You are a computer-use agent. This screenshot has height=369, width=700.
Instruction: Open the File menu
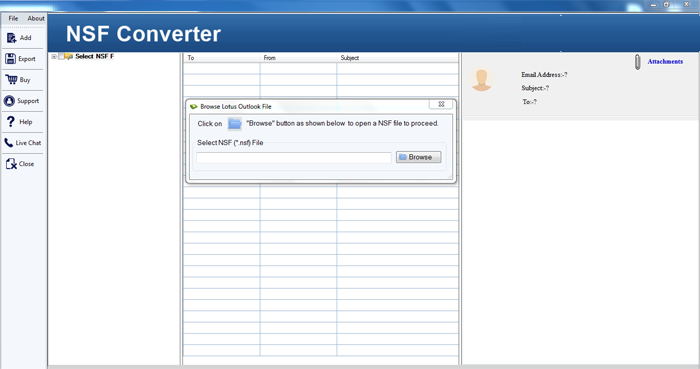13,18
